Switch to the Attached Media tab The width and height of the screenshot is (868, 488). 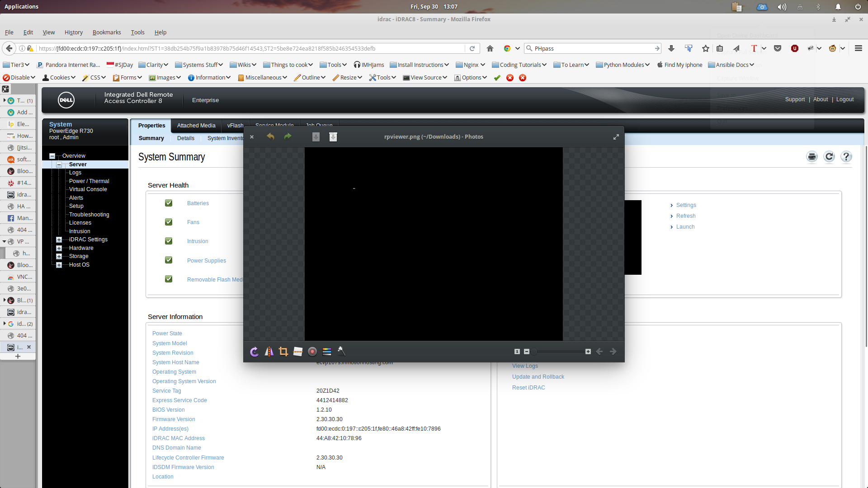[x=196, y=126]
